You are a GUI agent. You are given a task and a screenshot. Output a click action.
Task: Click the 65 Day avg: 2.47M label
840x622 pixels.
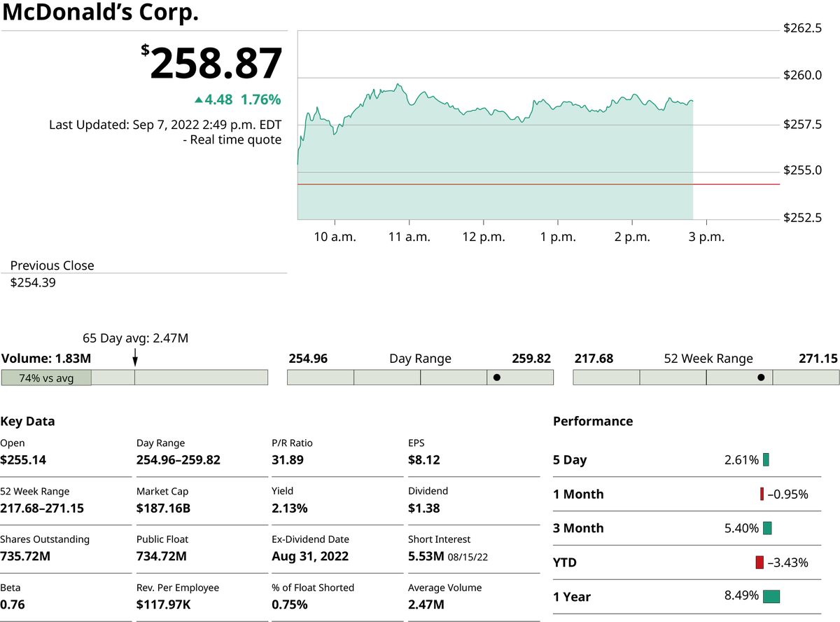(x=135, y=338)
